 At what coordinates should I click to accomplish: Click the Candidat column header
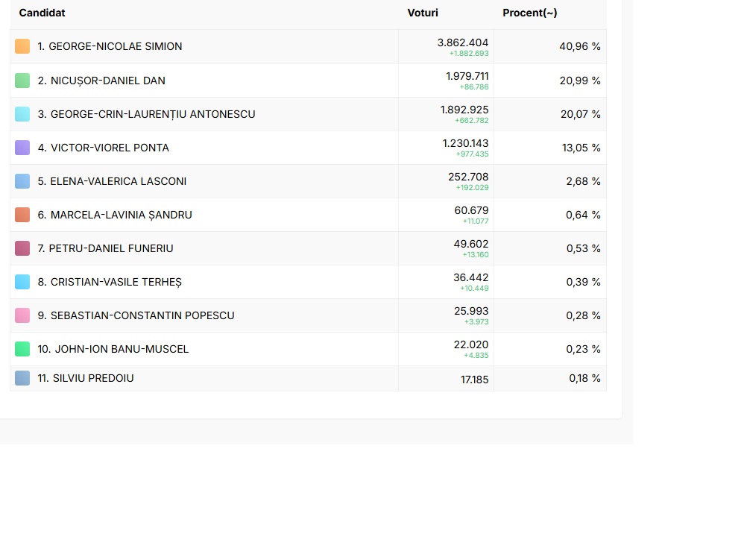pyautogui.click(x=42, y=13)
